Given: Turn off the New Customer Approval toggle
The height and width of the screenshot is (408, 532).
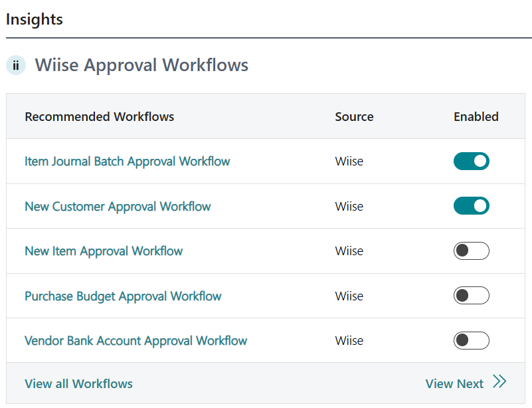Looking at the screenshot, I should pos(471,206).
